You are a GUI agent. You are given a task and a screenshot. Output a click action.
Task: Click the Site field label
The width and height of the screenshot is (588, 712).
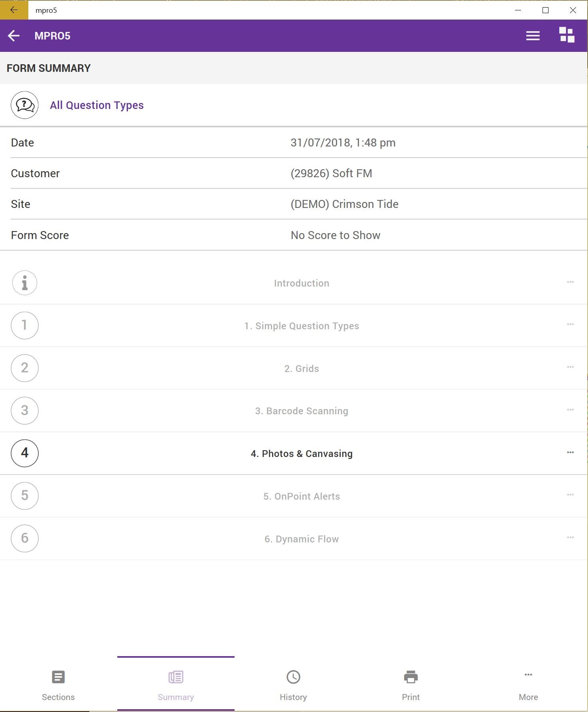(20, 204)
